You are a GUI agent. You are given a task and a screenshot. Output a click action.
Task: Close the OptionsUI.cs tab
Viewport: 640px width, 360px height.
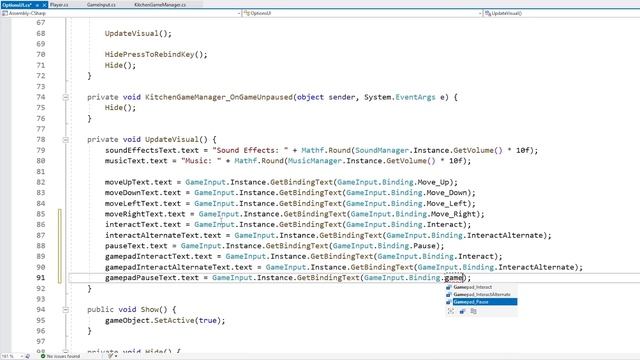point(45,5)
